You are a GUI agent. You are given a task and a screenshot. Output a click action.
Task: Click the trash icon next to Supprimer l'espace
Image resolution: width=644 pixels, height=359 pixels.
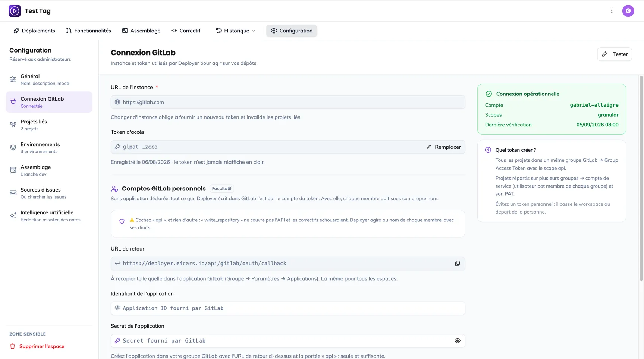(13, 346)
